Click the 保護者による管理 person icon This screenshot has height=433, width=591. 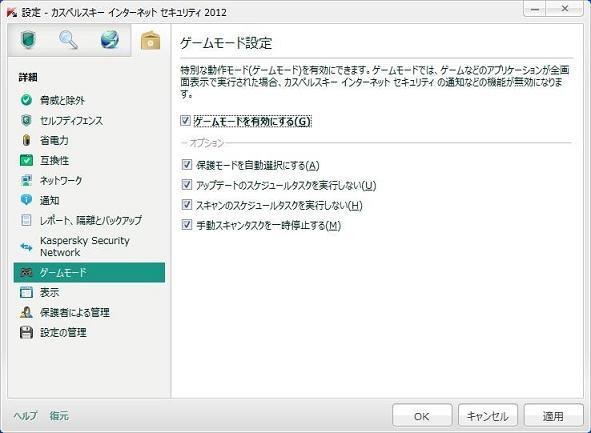coord(26,312)
